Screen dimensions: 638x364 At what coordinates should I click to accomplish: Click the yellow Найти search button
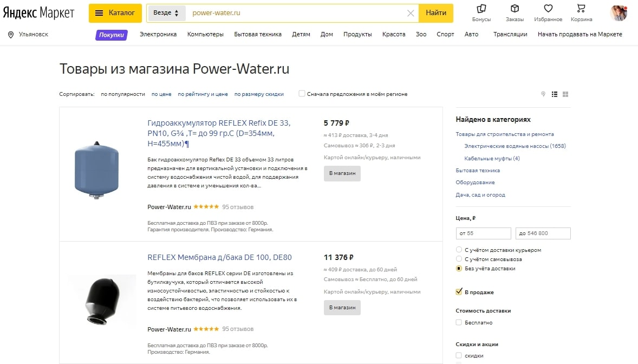pyautogui.click(x=436, y=13)
